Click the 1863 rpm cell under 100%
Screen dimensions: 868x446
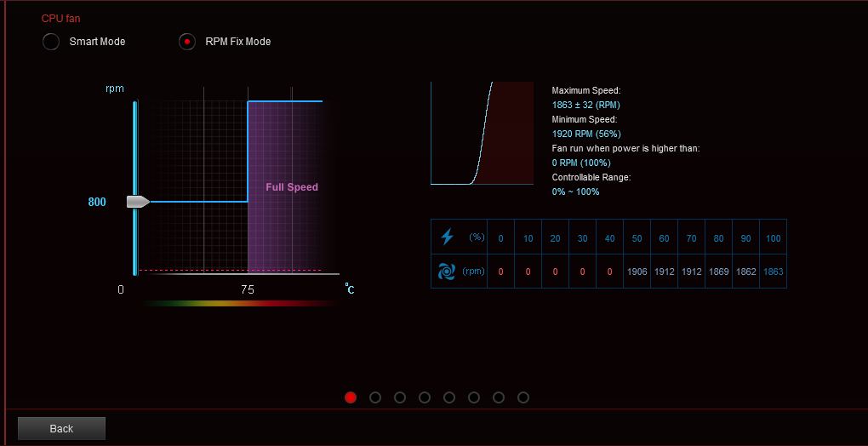774,272
